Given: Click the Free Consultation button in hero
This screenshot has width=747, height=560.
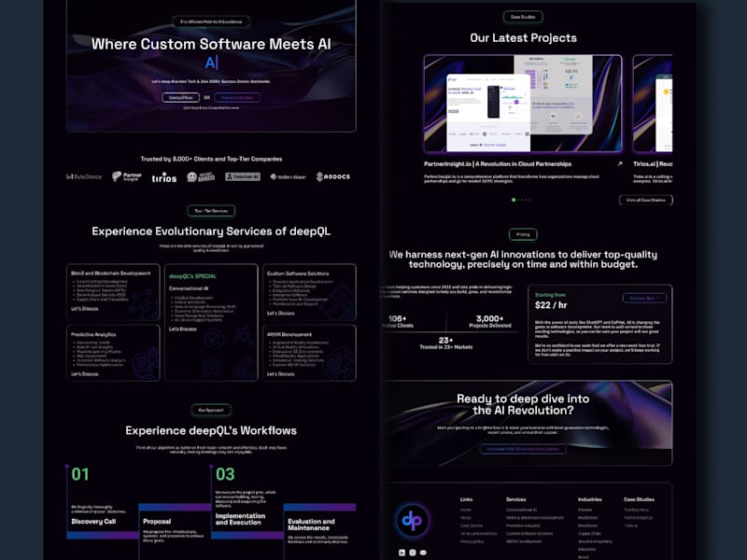Looking at the screenshot, I should coord(237,97).
